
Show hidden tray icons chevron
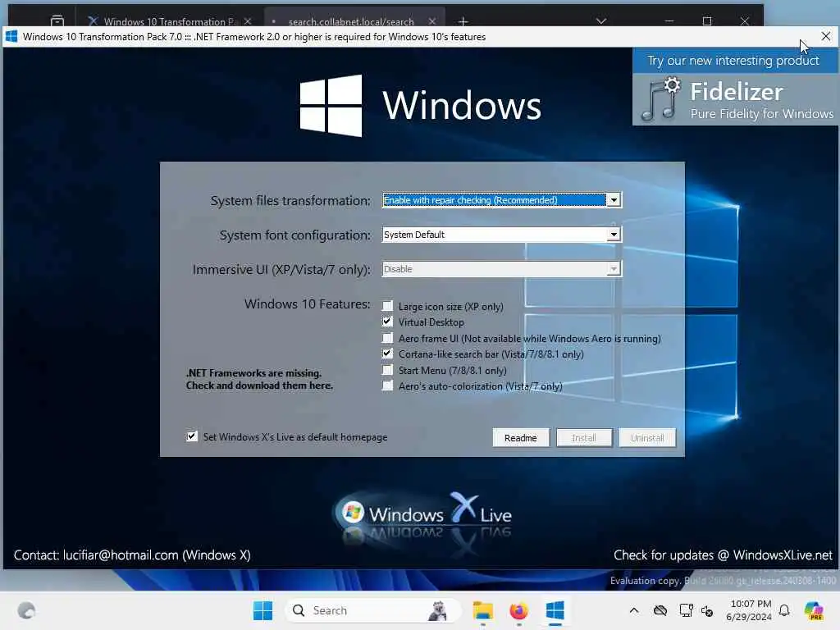tap(634, 610)
